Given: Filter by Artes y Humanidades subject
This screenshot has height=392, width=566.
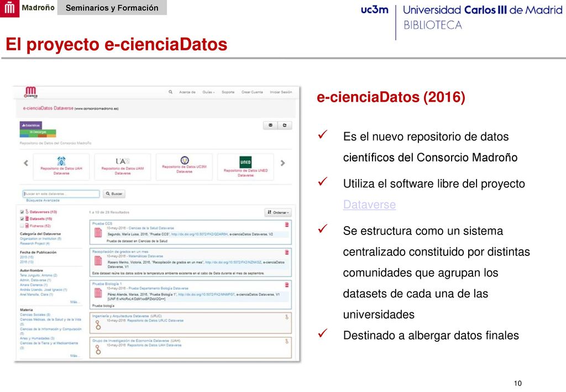Looking at the screenshot, I should point(37,338).
